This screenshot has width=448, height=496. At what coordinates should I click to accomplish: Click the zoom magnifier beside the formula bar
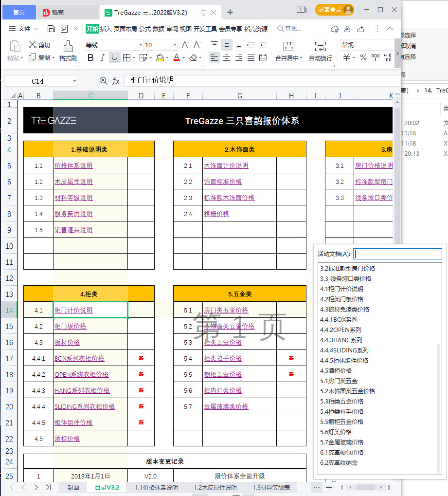click(x=103, y=81)
